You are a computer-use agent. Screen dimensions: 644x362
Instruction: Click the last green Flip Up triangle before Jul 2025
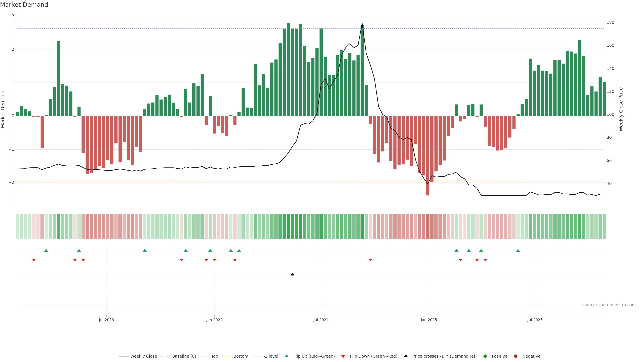point(518,250)
